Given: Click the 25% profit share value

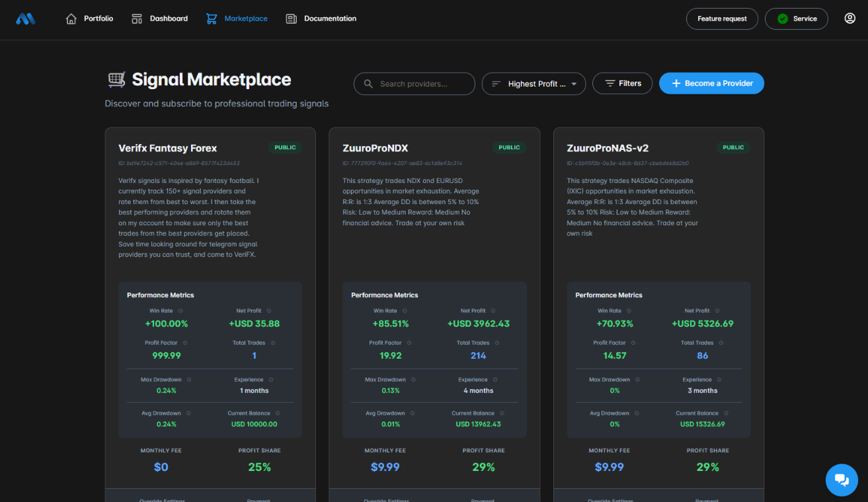Looking at the screenshot, I should pyautogui.click(x=259, y=467).
